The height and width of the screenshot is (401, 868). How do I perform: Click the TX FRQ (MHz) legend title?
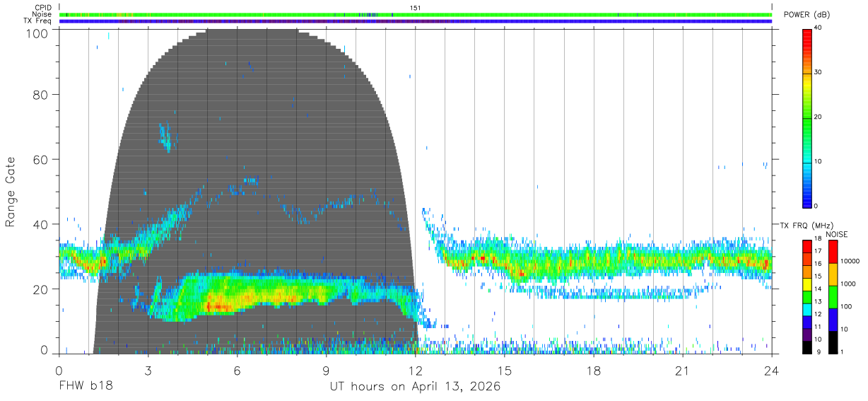[x=806, y=225]
